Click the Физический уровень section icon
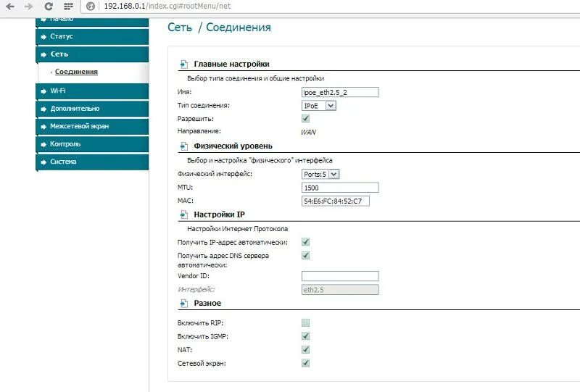The image size is (580, 392). [184, 146]
